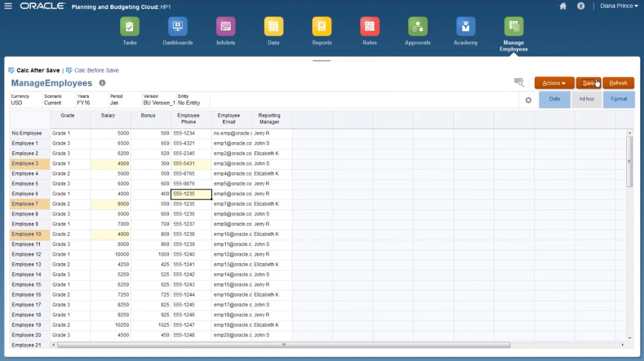The width and height of the screenshot is (644, 361).
Task: Switch to the Format tab
Action: [619, 98]
